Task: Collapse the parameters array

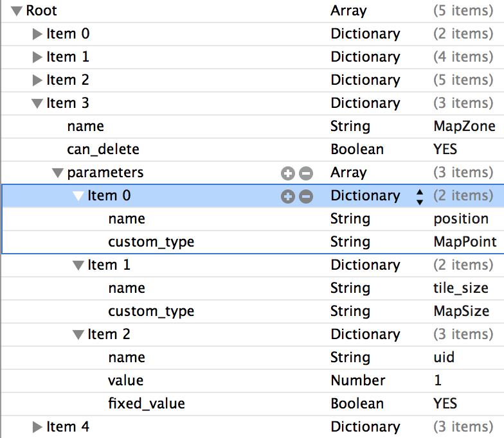Action: pos(58,173)
